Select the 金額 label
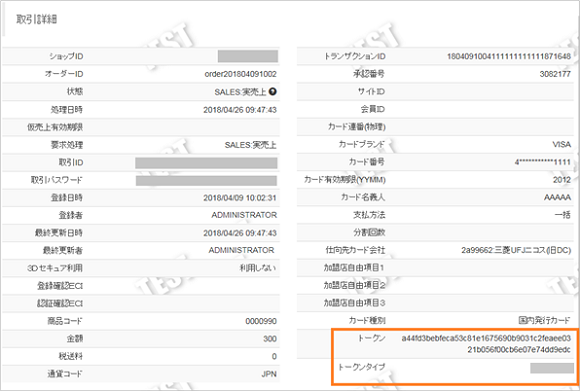Viewport: 580px width, 391px height. 75,338
